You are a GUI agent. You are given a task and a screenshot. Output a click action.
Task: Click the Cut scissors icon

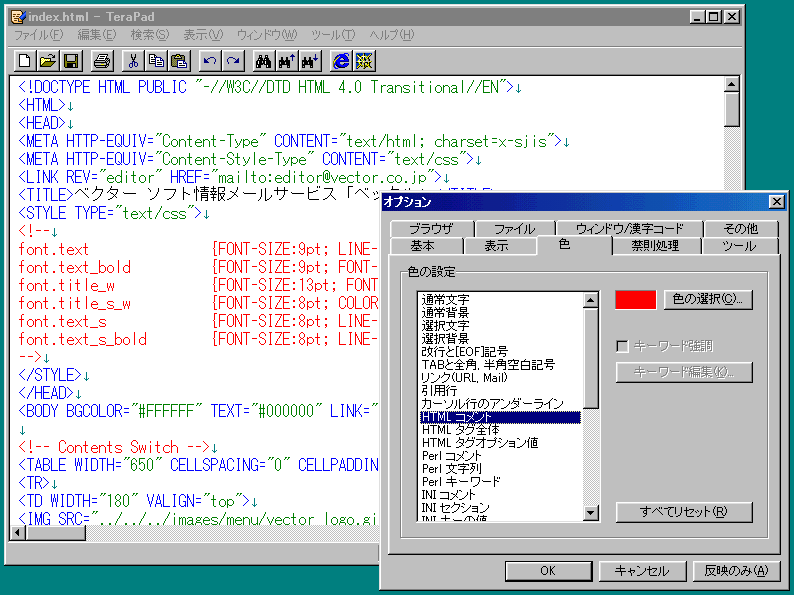(x=132, y=61)
